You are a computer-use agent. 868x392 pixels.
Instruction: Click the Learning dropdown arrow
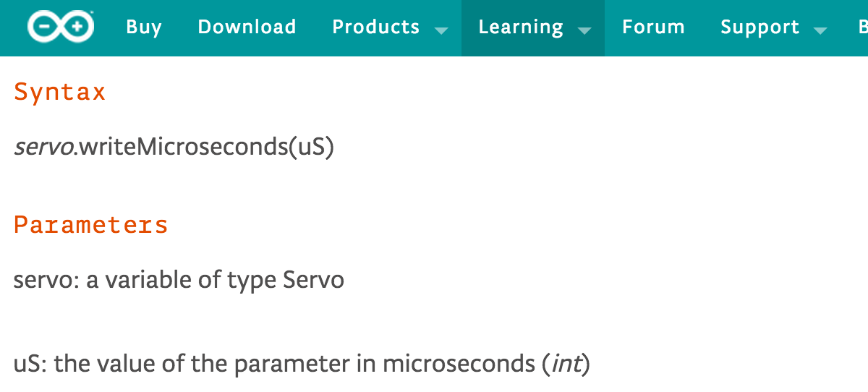(x=584, y=30)
